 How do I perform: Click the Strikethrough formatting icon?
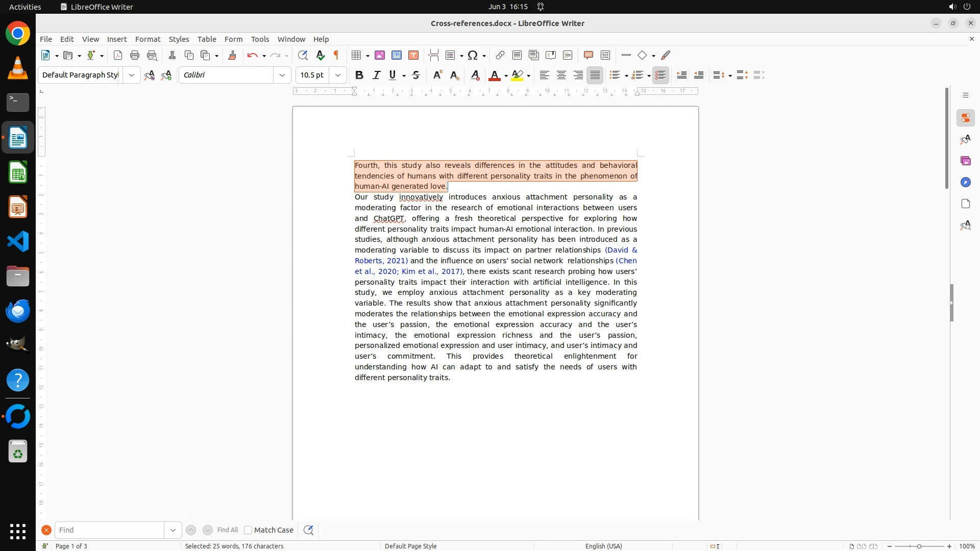point(416,76)
